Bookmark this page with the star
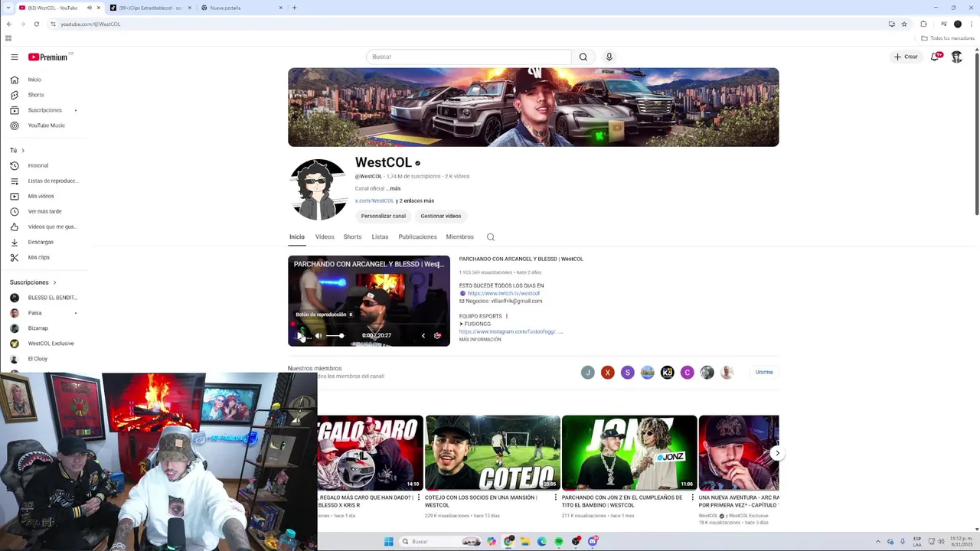980x551 pixels. point(904,24)
